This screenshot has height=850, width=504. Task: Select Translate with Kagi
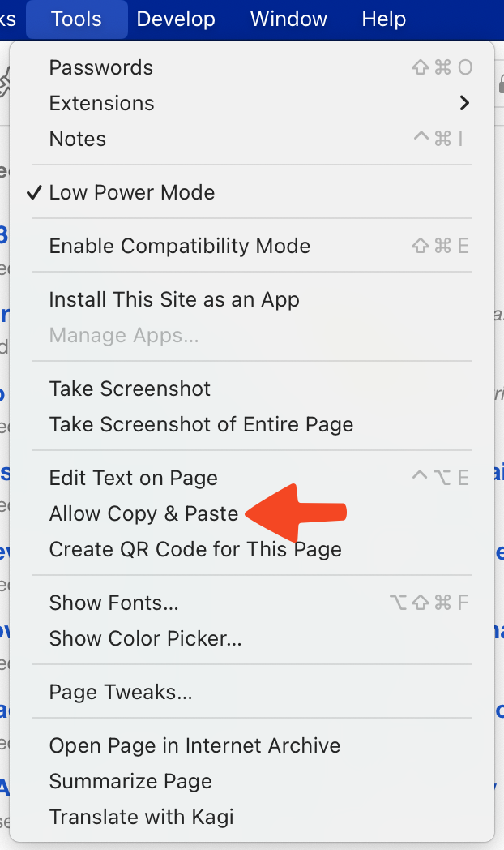coord(252,817)
